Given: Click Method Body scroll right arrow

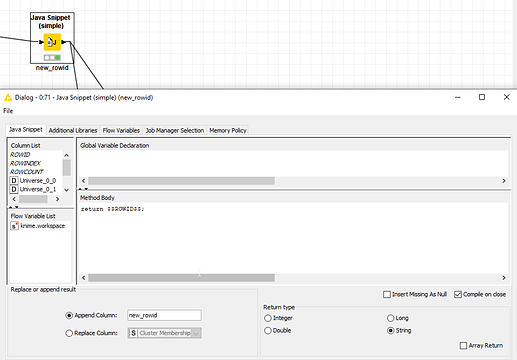Looking at the screenshot, I should tap(504, 278).
